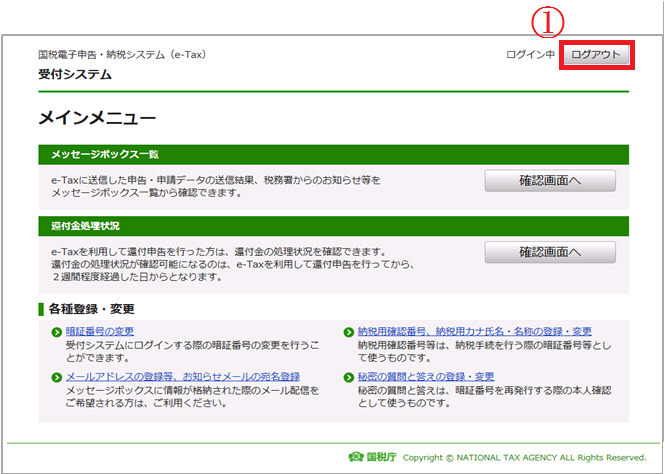Image resolution: width=665 pixels, height=474 pixels.
Task: Select the 還付金処理状況 header
Action: pos(333,226)
